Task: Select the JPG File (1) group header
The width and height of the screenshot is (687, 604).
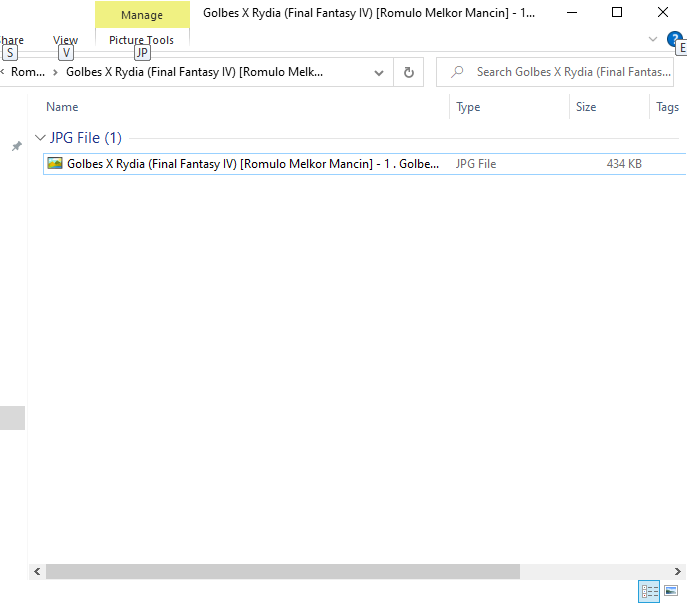Action: point(85,138)
